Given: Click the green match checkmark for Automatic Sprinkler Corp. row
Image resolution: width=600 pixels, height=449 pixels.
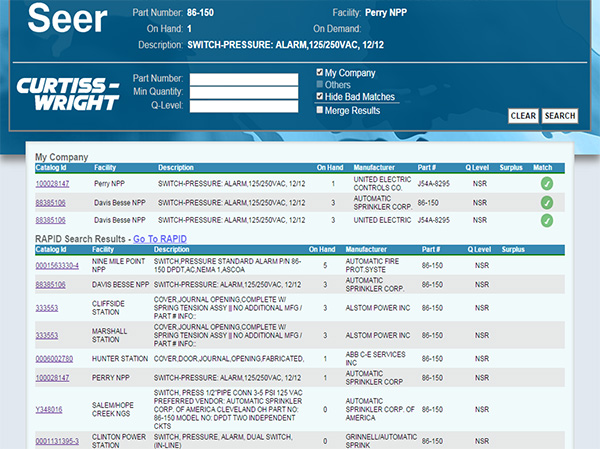Looking at the screenshot, I should (x=547, y=202).
